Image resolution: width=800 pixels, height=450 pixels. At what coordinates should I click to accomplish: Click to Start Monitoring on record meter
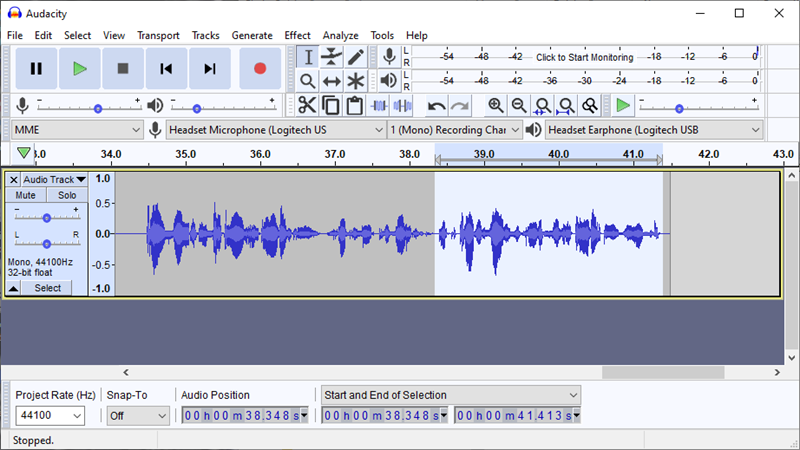click(585, 57)
